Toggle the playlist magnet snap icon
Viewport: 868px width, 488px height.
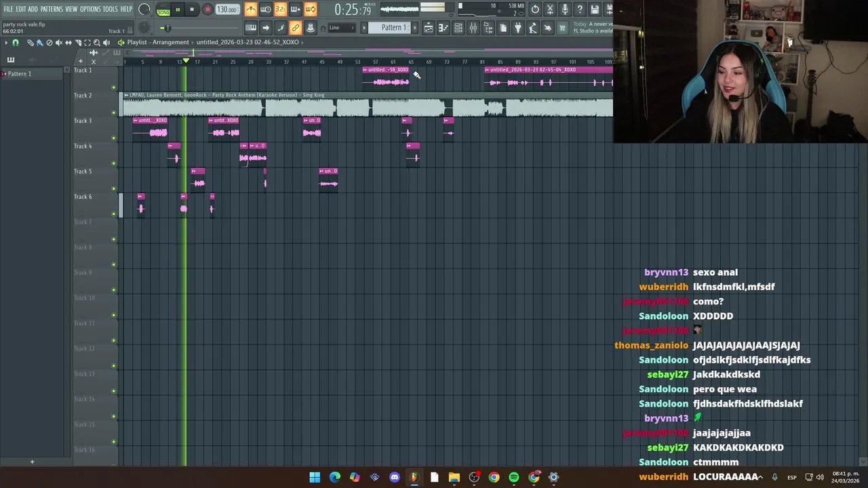[16, 43]
